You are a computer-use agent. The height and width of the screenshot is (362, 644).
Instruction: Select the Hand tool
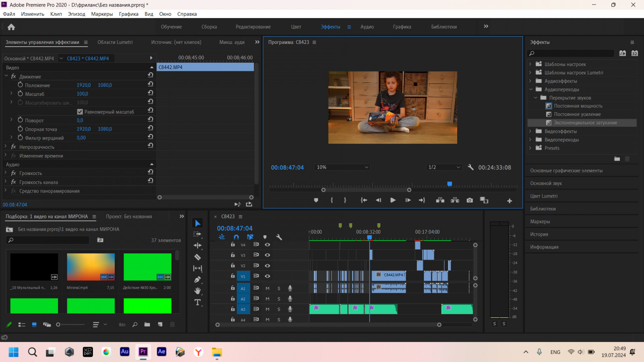pyautogui.click(x=197, y=291)
